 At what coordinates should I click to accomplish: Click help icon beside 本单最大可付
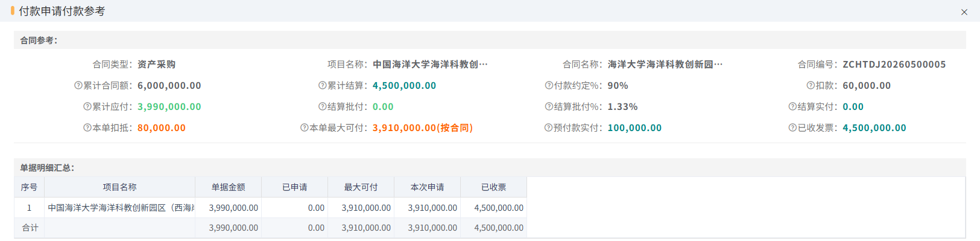(304, 128)
